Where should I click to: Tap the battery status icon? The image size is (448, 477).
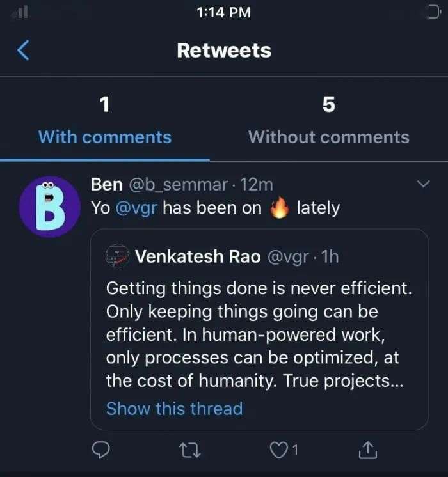coord(433,12)
